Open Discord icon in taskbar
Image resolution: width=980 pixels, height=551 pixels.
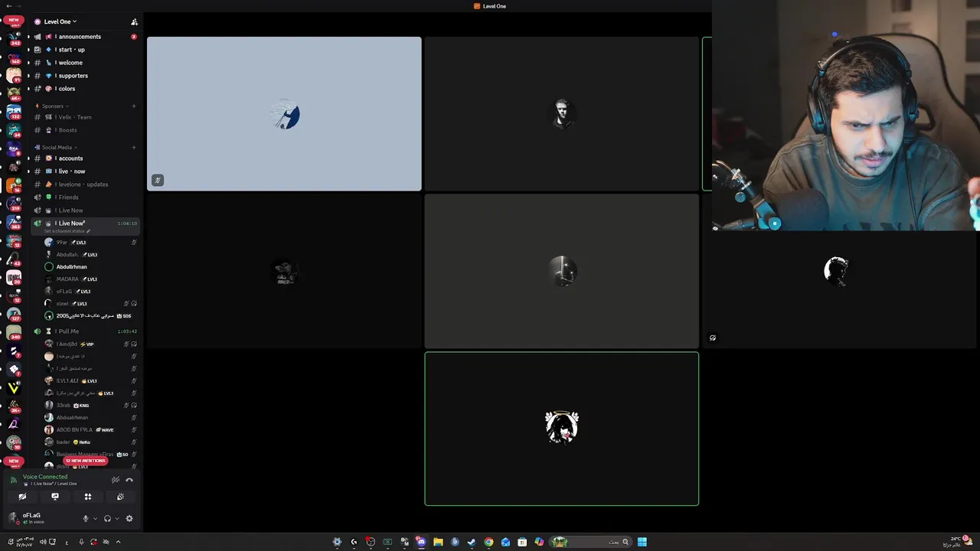tap(421, 542)
